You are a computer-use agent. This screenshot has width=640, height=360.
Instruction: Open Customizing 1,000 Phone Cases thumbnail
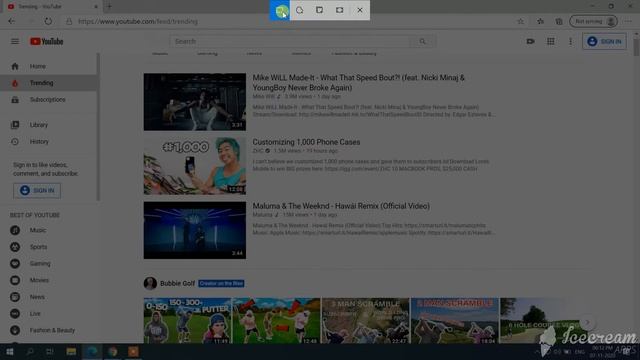click(195, 166)
